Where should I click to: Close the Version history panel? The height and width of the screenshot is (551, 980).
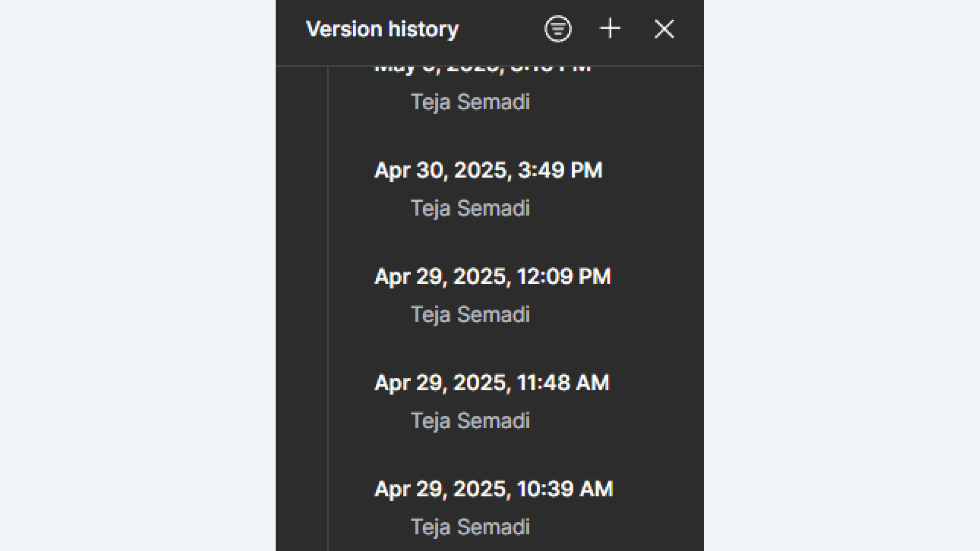click(664, 29)
